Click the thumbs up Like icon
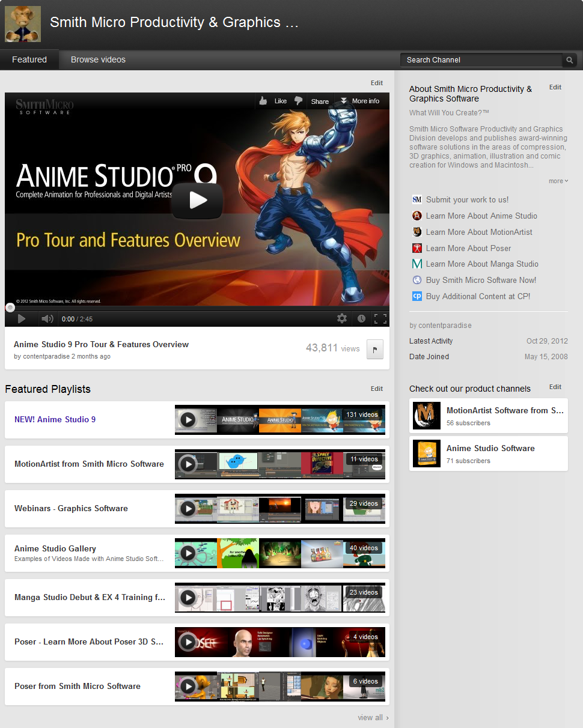583x728 pixels. pyautogui.click(x=263, y=101)
